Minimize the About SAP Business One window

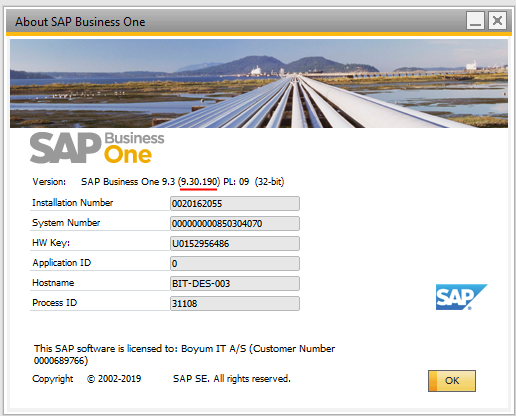(x=475, y=21)
